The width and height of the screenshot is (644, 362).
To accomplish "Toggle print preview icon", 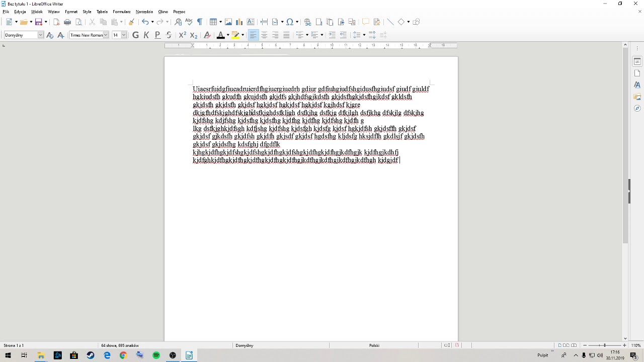I will pyautogui.click(x=78, y=22).
